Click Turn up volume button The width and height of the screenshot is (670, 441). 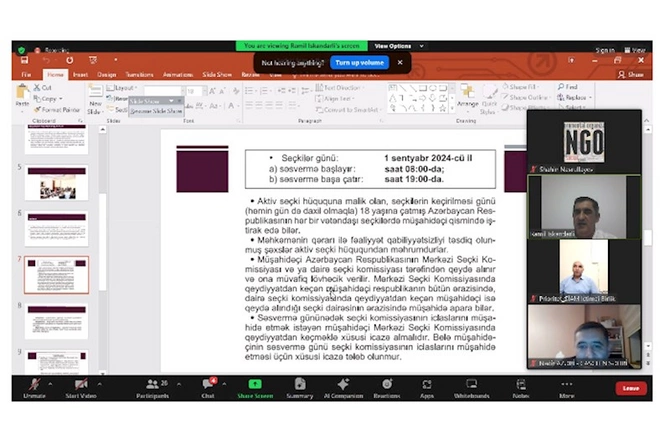[x=359, y=62]
